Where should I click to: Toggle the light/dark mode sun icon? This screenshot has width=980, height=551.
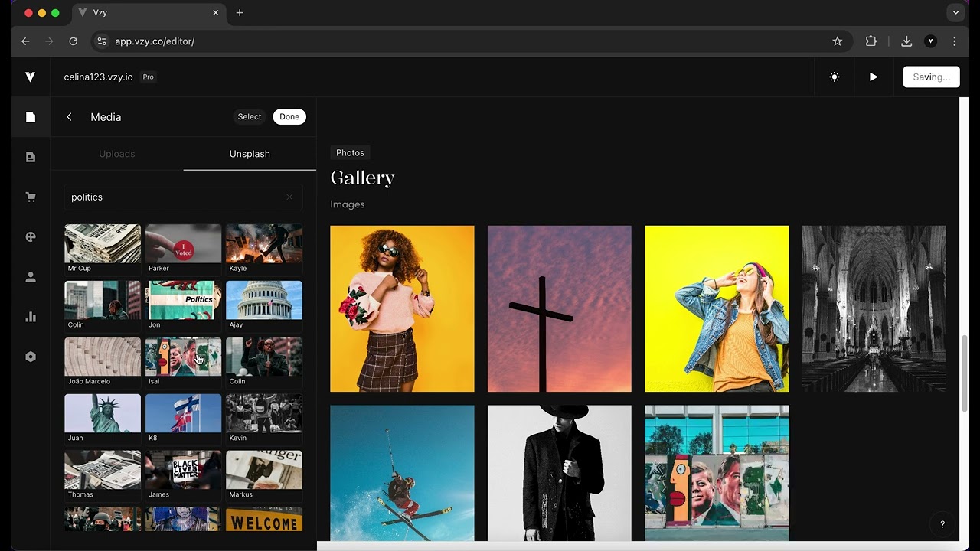click(834, 77)
